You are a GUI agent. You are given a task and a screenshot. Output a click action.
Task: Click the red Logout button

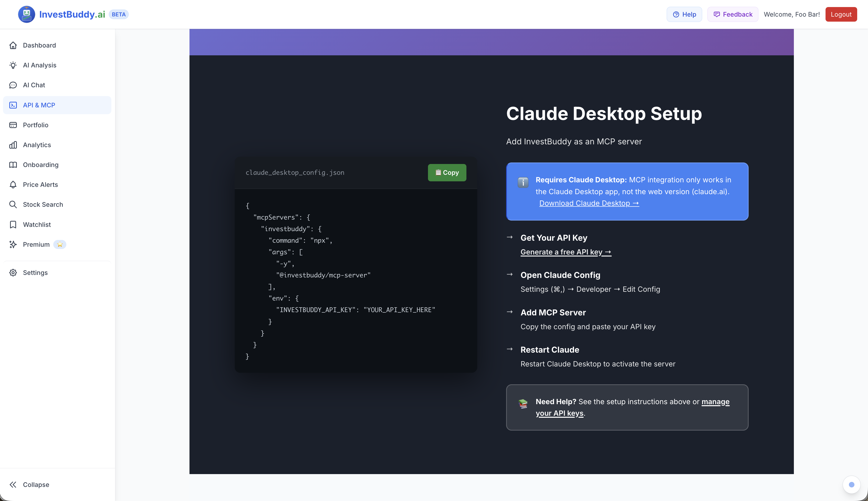point(841,14)
